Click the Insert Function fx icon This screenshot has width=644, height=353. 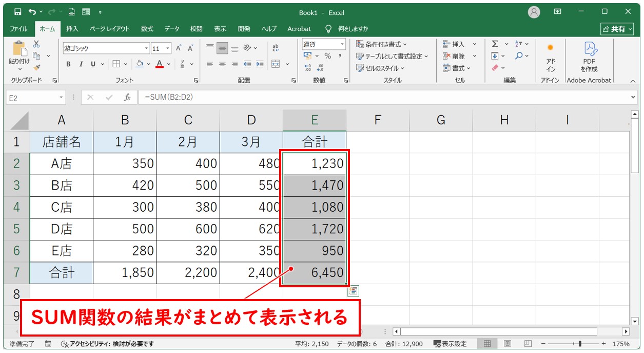pyautogui.click(x=127, y=97)
